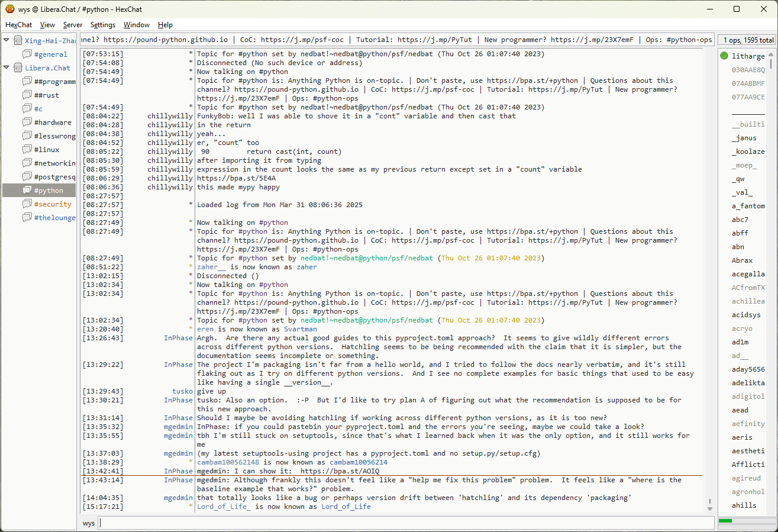Image resolution: width=778 pixels, height=532 pixels.
Task: Click the channel icon beside #linux
Action: (27, 150)
